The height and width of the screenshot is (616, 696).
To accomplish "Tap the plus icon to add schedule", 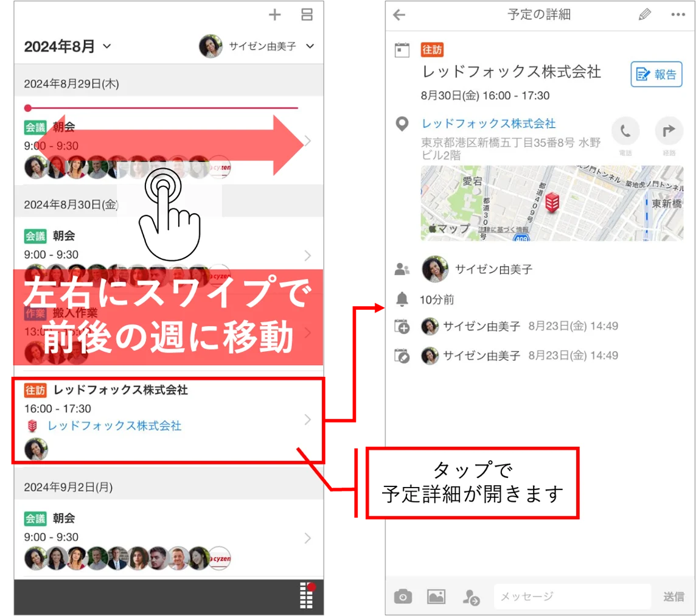I will pos(275,15).
